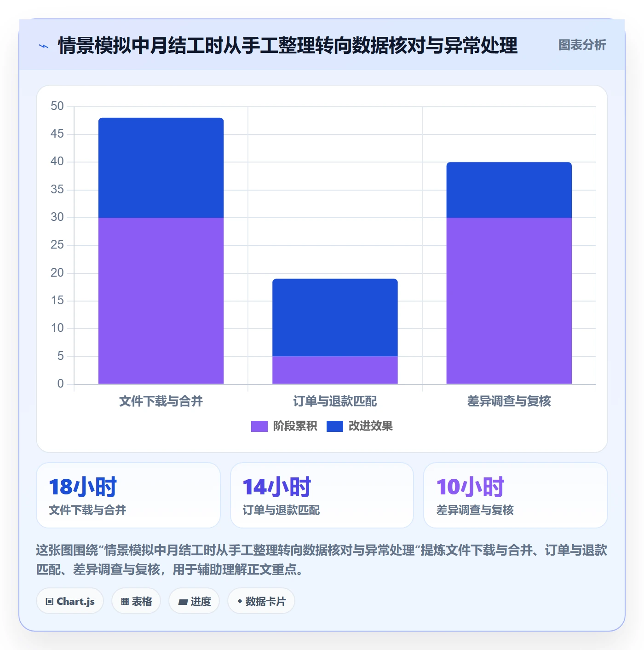Click the 差异调查与复核 x-axis label

click(x=509, y=401)
